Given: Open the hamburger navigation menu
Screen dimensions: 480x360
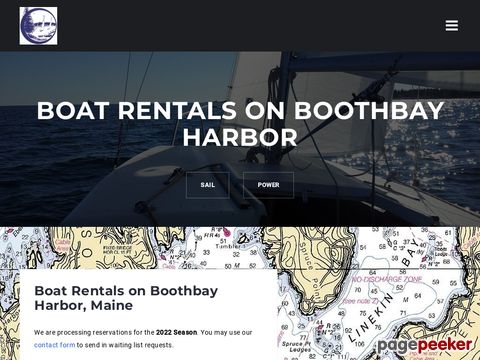Looking at the screenshot, I should (452, 26).
